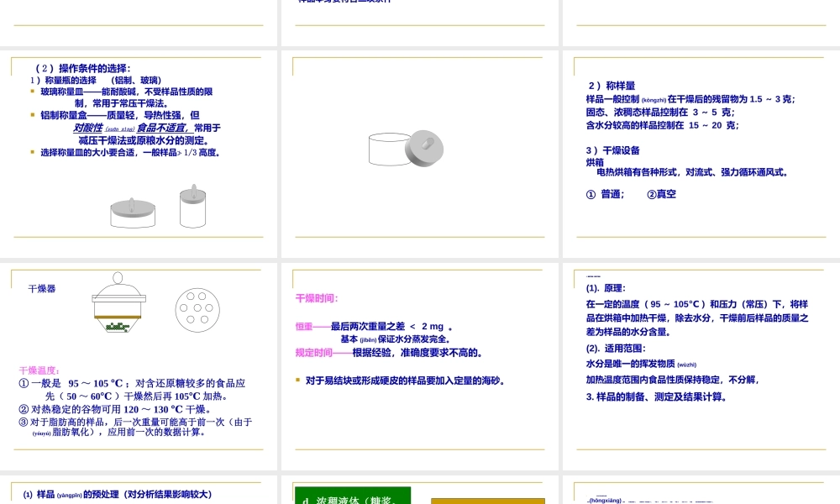Click the bullet marker before 铝制称量盒 line
The image size is (840, 504).
(33, 115)
